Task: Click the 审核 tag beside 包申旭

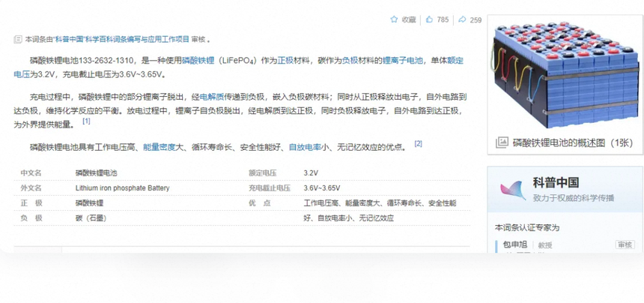Action: [625, 244]
